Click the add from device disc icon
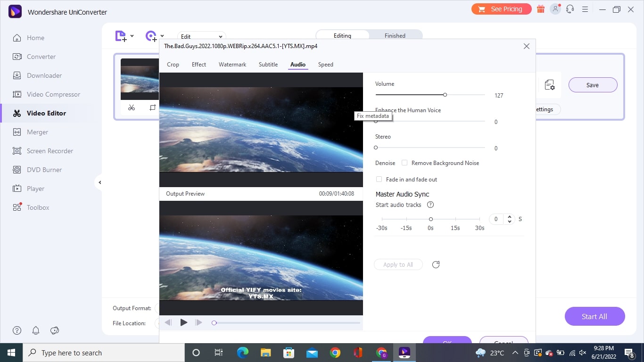This screenshot has width=644, height=362. pos(151,36)
